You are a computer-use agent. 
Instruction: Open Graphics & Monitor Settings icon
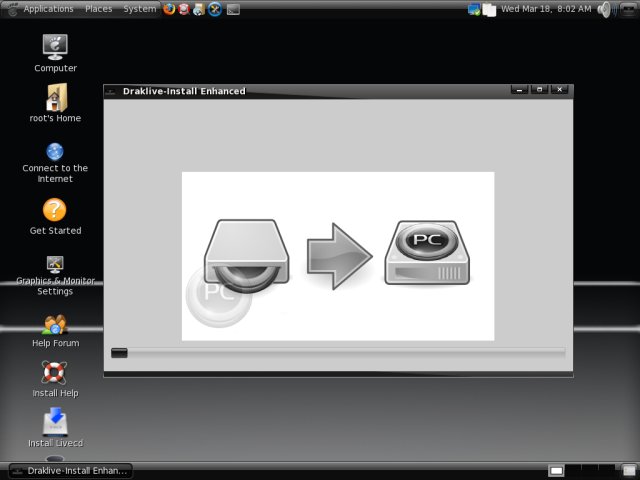(55, 264)
